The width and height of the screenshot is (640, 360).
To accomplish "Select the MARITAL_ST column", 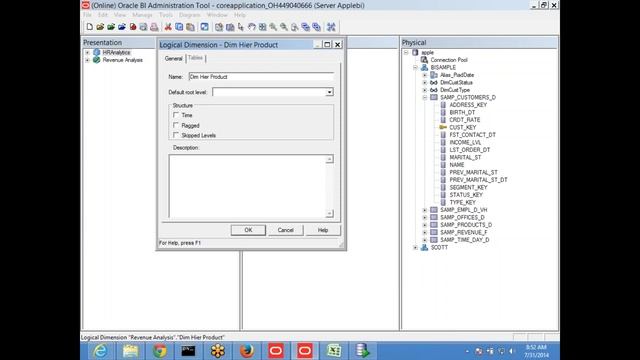I will [465, 157].
